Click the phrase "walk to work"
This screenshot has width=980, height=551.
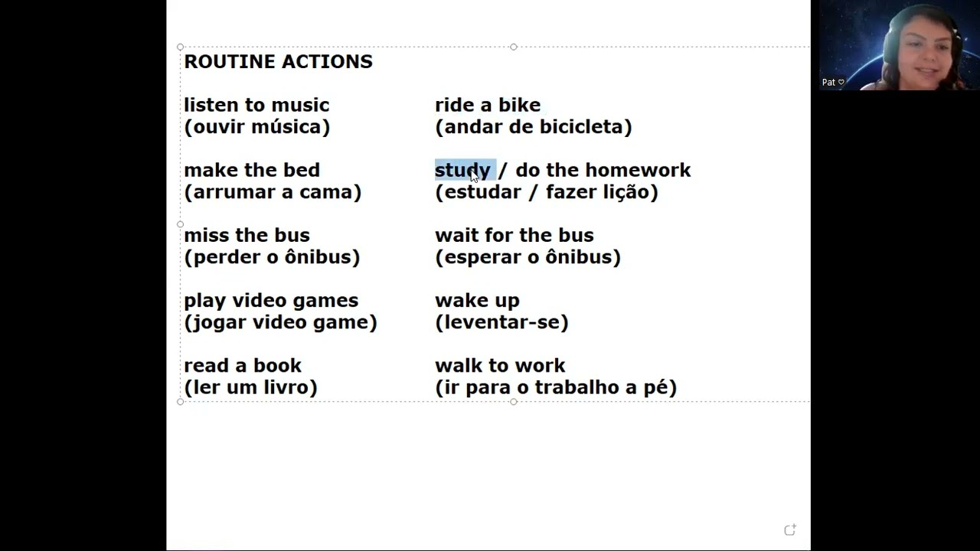tap(500, 365)
